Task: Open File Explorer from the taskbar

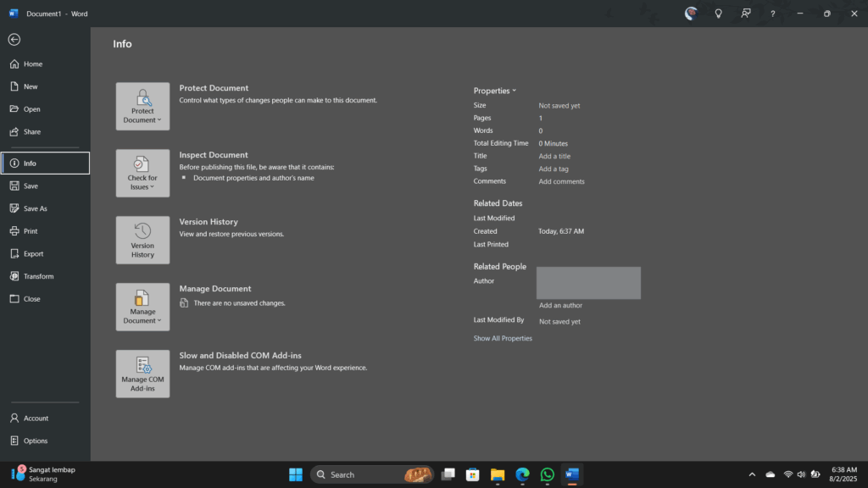Action: click(x=498, y=474)
